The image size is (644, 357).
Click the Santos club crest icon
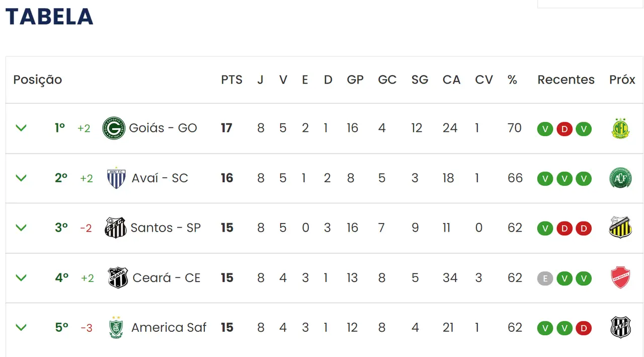coord(116,228)
